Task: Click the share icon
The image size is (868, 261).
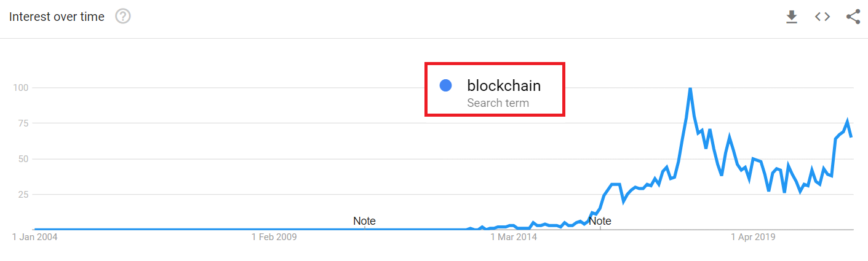Action: coord(853,17)
